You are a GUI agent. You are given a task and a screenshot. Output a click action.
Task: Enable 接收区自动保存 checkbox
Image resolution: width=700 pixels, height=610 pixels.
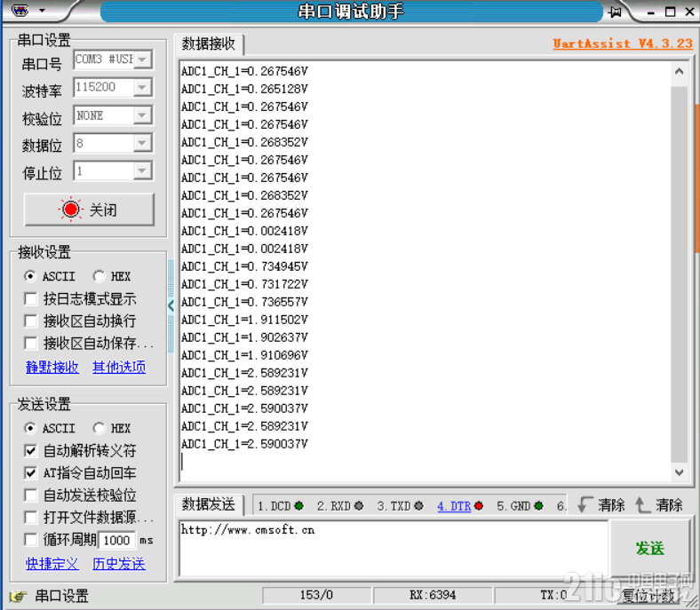coord(30,343)
